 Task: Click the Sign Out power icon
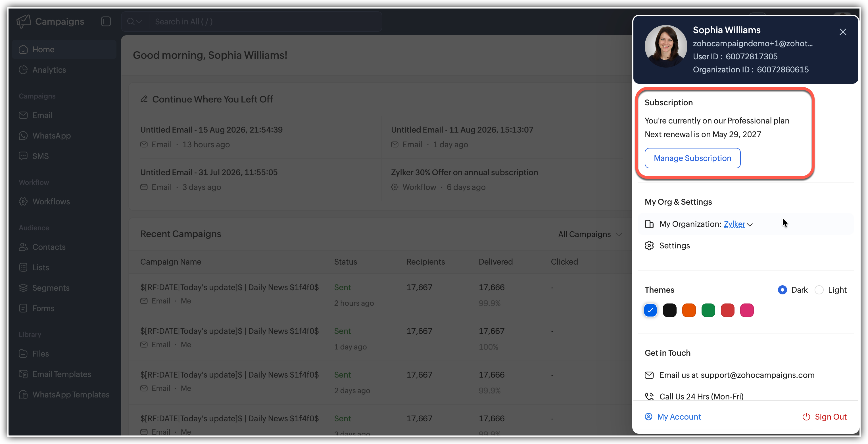(x=806, y=417)
